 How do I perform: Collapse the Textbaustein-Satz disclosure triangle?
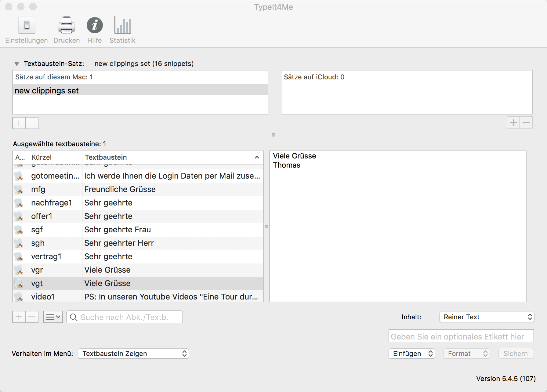click(x=17, y=64)
